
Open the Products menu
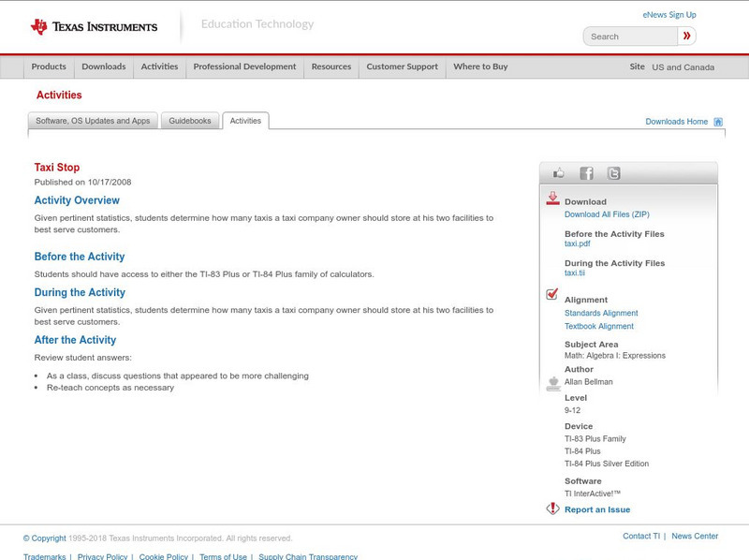tap(49, 66)
